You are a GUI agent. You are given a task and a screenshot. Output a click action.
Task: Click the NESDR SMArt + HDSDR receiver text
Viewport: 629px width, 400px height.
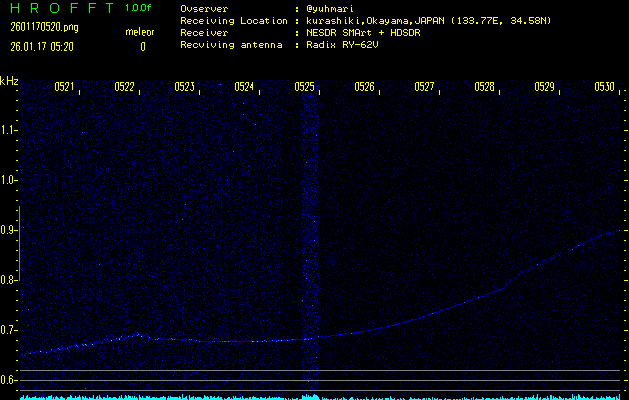click(x=365, y=33)
